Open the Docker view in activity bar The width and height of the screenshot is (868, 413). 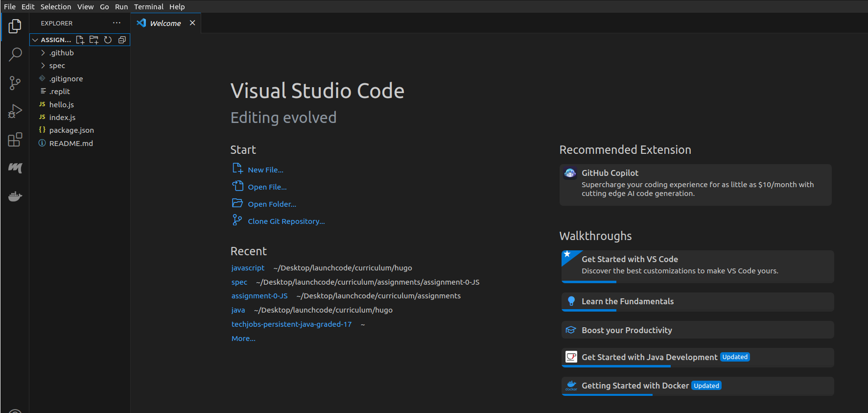pyautogui.click(x=15, y=196)
